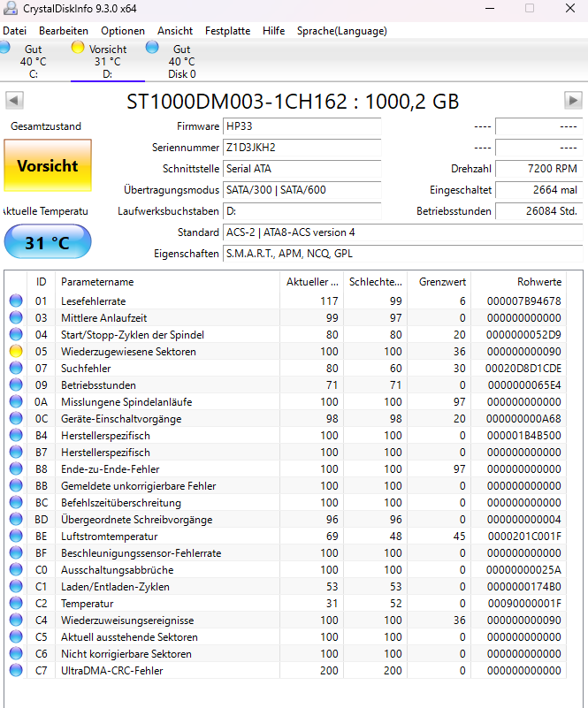The height and width of the screenshot is (708, 588).
Task: Click status dot for Misslungene Spindelanläufe
Action: [16, 401]
